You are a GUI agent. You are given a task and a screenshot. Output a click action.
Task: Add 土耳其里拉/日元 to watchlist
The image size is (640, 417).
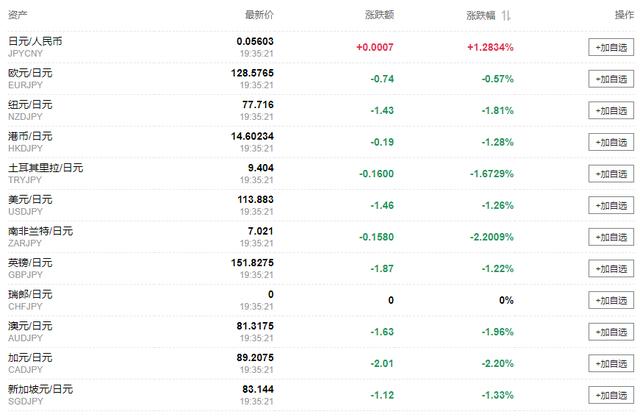coord(611,173)
